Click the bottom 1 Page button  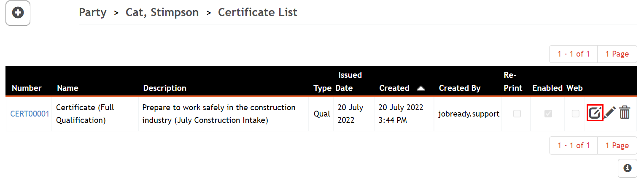point(617,146)
